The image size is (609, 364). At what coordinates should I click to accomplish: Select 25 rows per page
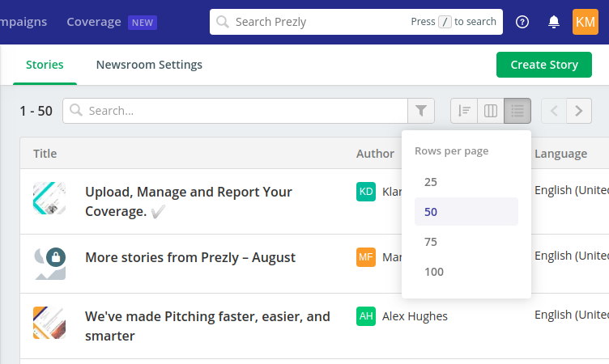pyautogui.click(x=466, y=182)
